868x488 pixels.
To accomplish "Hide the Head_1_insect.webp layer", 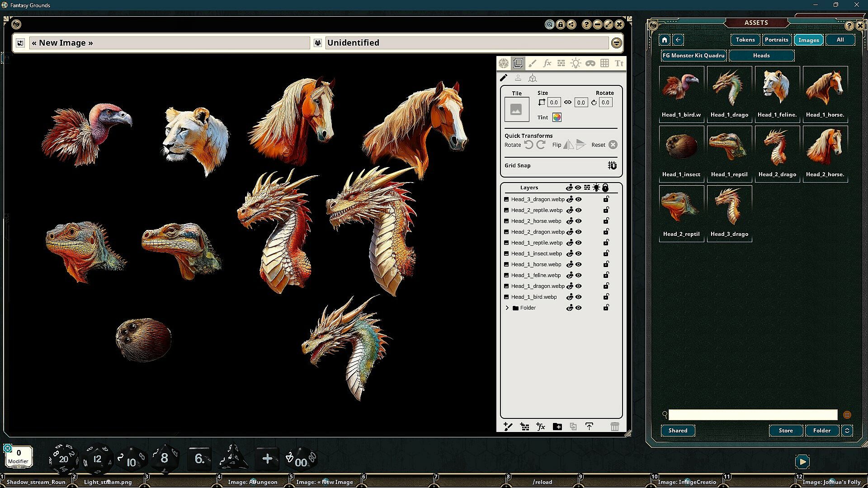I will click(x=578, y=253).
